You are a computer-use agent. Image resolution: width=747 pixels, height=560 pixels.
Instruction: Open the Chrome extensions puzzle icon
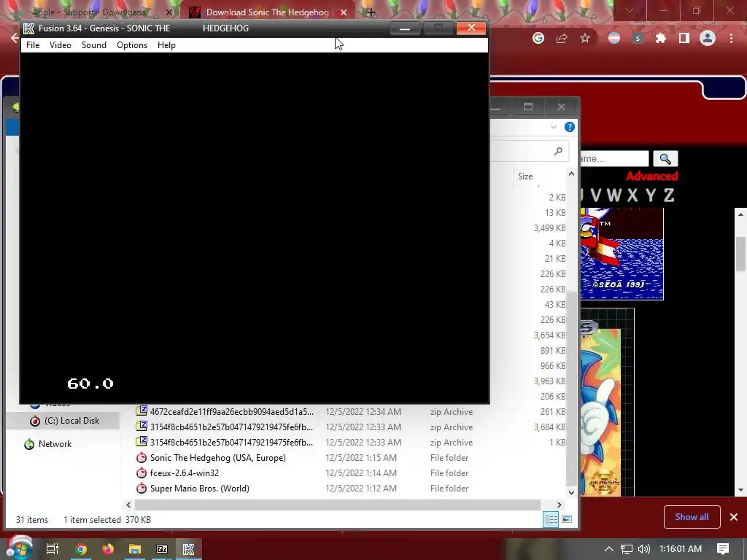pos(661,39)
